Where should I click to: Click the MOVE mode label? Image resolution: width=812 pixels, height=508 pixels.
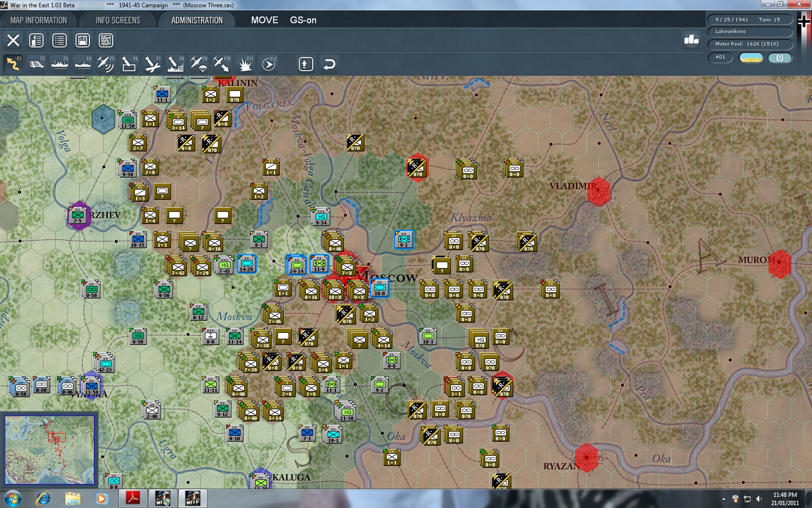tap(264, 20)
